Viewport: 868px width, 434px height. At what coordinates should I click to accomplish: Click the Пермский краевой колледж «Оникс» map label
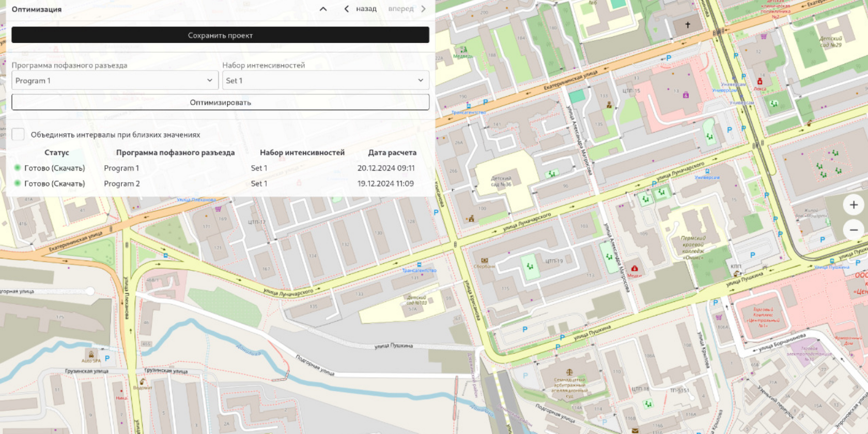click(693, 248)
